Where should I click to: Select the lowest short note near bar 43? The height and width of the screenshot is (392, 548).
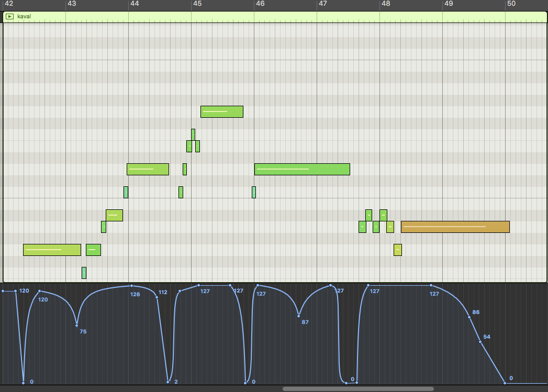tap(84, 273)
